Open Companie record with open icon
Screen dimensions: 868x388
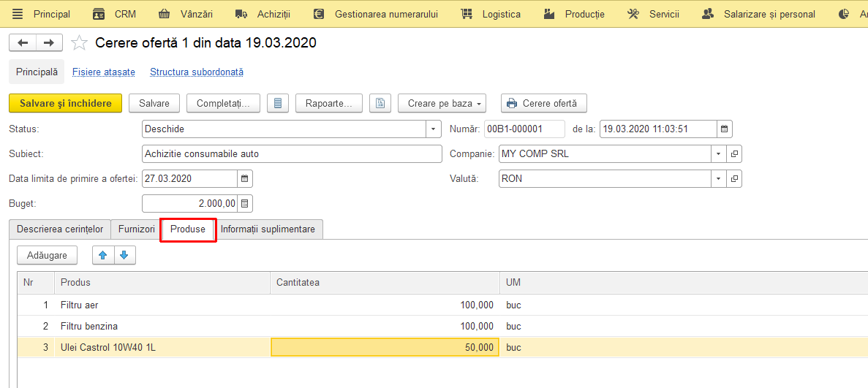pyautogui.click(x=735, y=154)
